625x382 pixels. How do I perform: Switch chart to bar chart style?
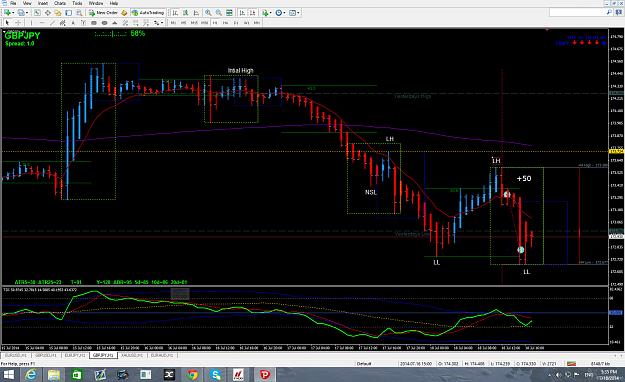[175, 13]
